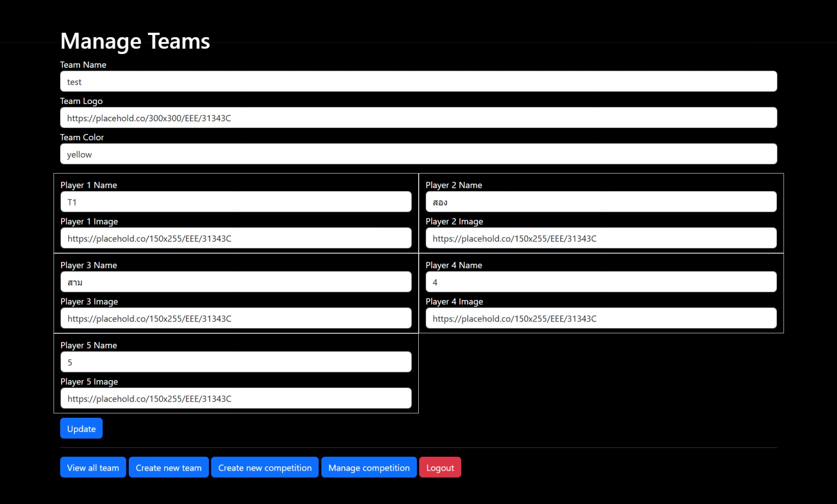Click the View all team button

(x=93, y=467)
